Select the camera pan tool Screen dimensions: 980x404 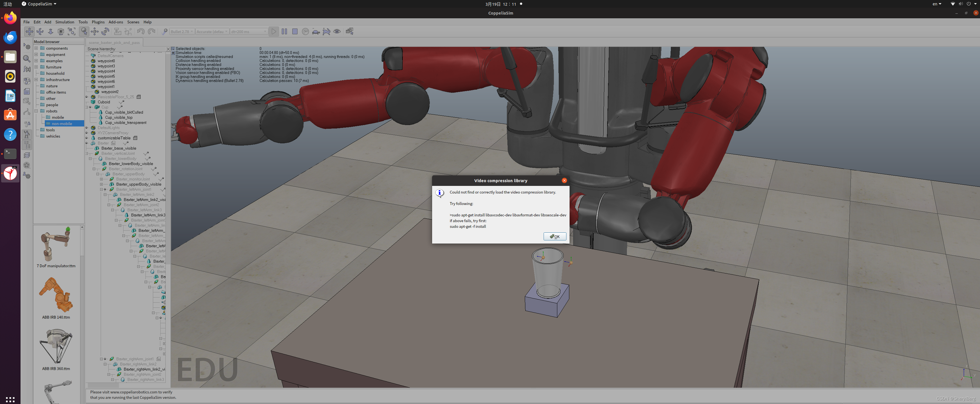coord(29,32)
